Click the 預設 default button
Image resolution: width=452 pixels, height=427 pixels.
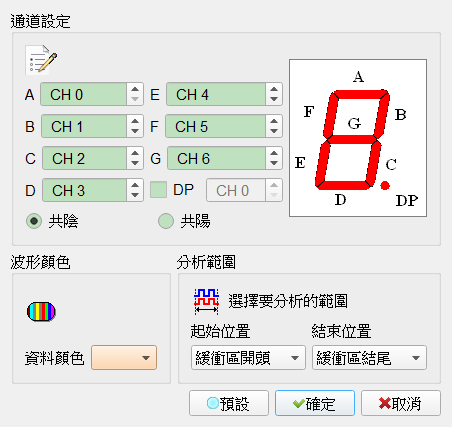[229, 403]
